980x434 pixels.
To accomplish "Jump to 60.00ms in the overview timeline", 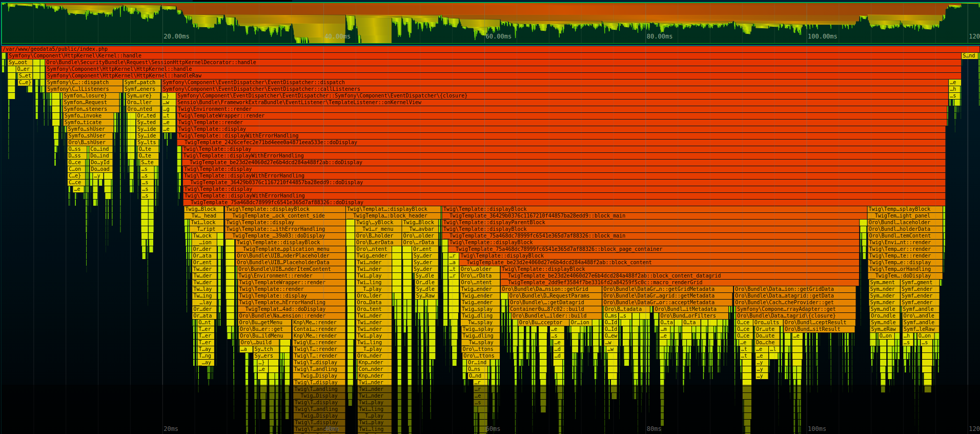I will (499, 36).
